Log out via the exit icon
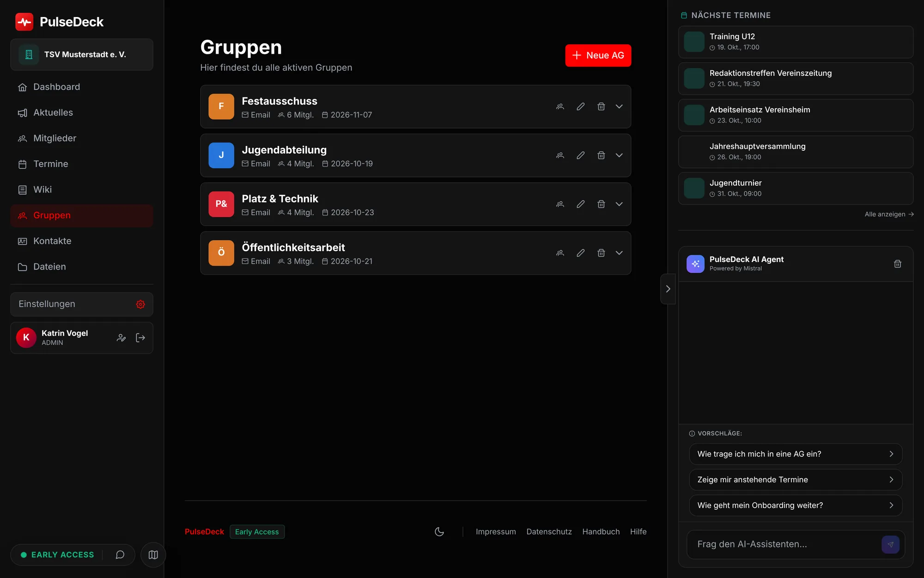The image size is (924, 578). [x=140, y=338]
